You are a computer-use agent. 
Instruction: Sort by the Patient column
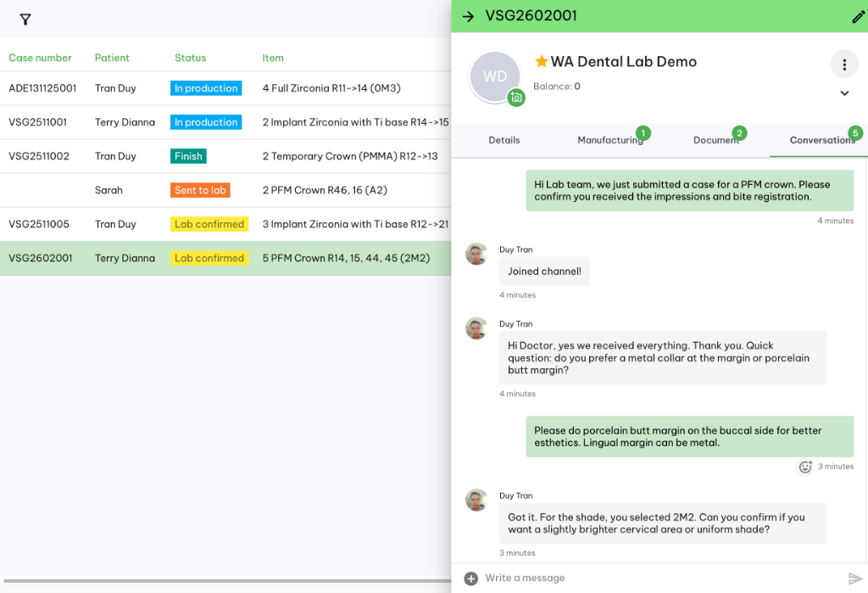[x=112, y=58]
